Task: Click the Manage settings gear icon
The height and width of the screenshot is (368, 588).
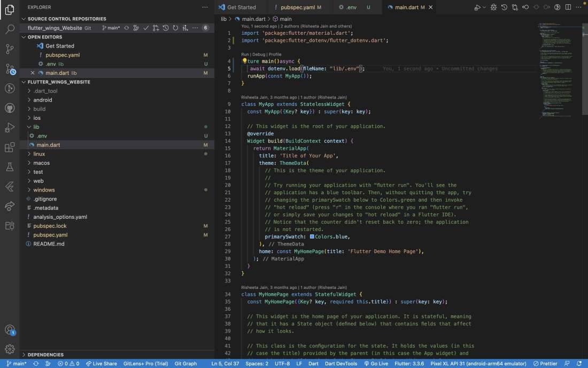Action: pos(10,349)
